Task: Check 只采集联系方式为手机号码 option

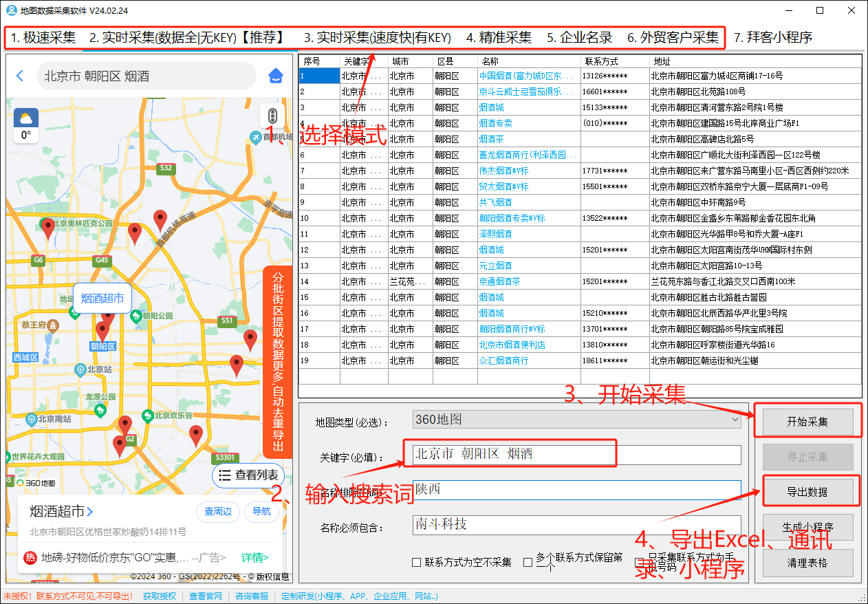Action: coord(639,562)
